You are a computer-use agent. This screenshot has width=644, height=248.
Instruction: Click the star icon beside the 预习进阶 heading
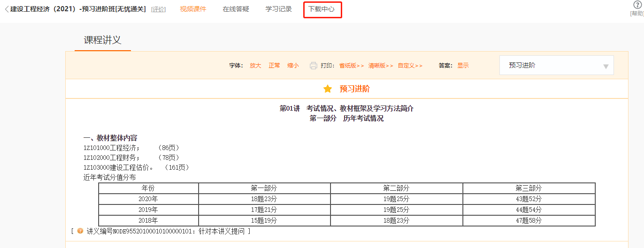(328, 89)
